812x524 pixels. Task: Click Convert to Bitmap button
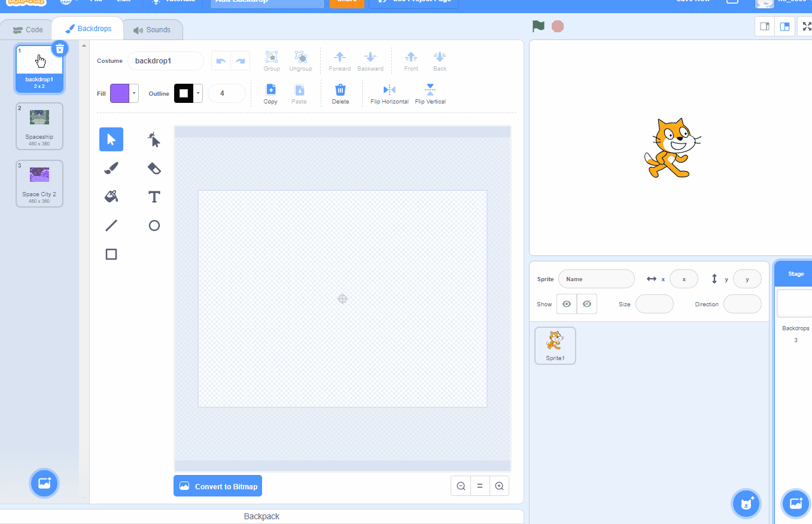click(x=218, y=486)
